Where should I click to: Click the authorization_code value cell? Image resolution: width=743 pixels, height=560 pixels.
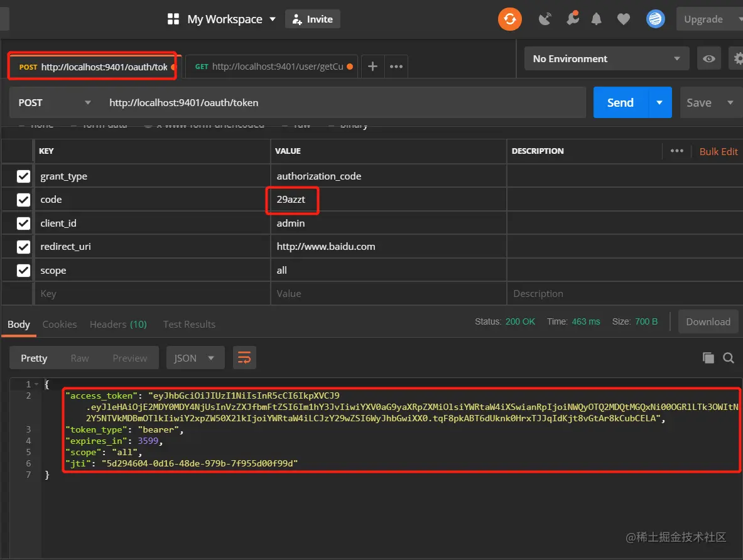point(389,176)
